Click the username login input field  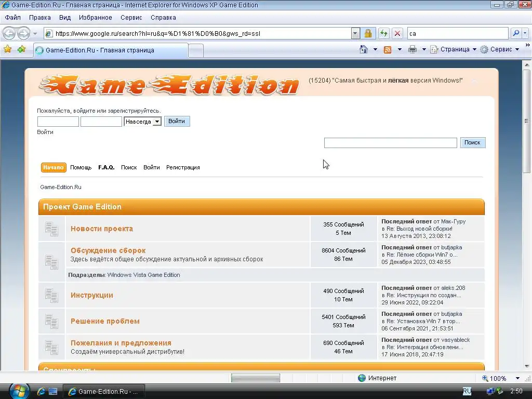point(58,122)
